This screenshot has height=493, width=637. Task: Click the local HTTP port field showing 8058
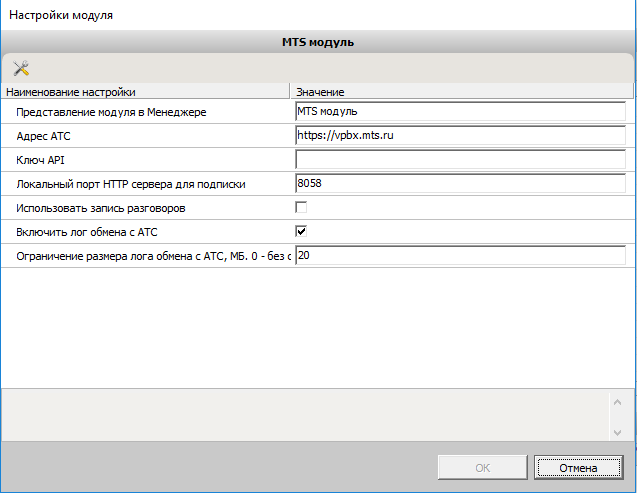[x=461, y=184]
